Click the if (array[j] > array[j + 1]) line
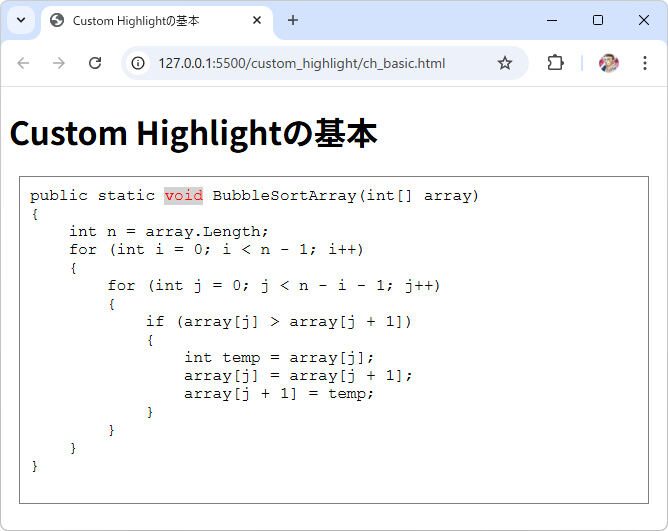 pos(279,321)
